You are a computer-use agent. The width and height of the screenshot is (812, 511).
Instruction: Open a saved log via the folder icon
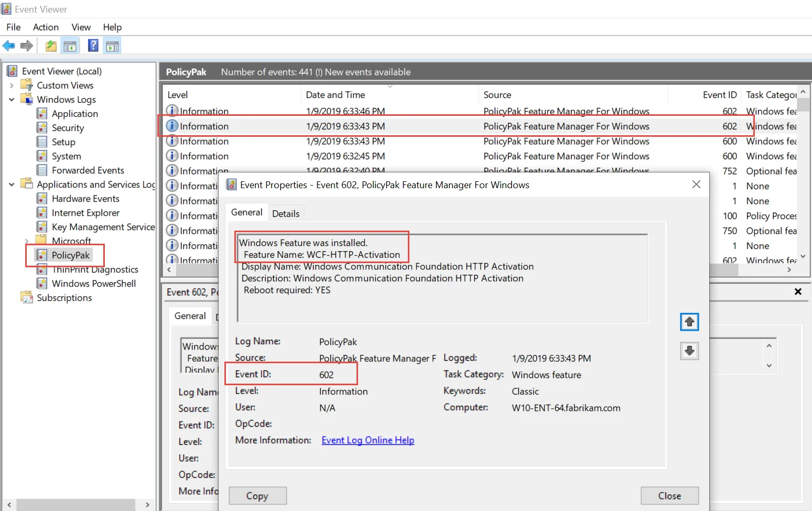50,46
